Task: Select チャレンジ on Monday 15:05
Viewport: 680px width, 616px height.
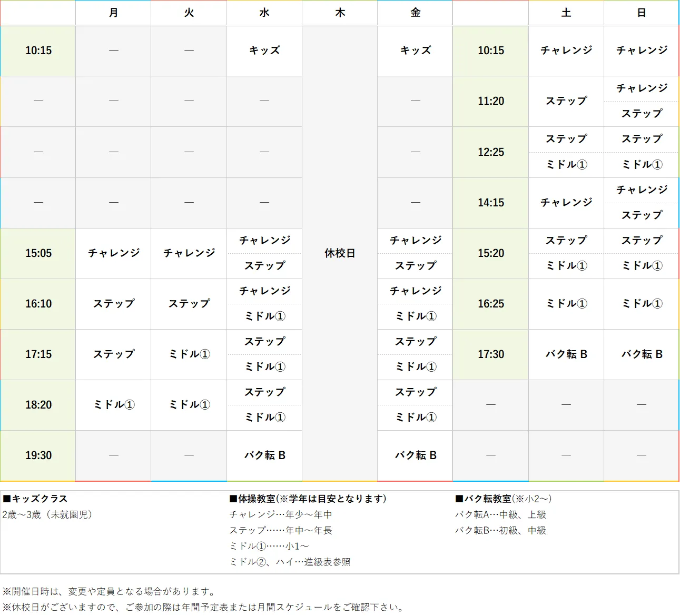Action: 113,253
